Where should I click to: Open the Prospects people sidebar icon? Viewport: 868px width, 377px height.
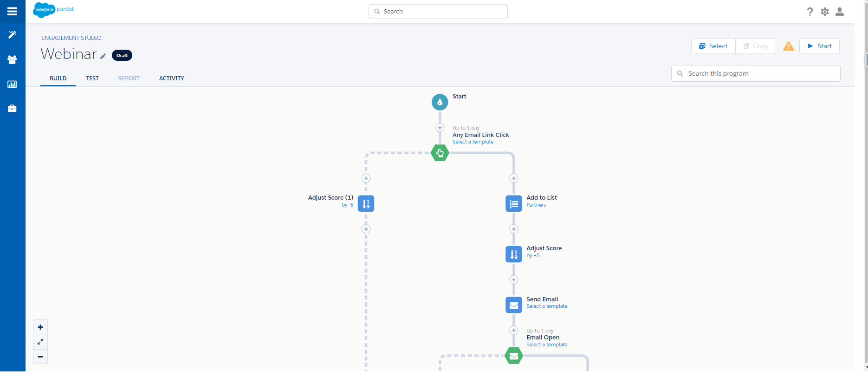pyautogui.click(x=13, y=59)
